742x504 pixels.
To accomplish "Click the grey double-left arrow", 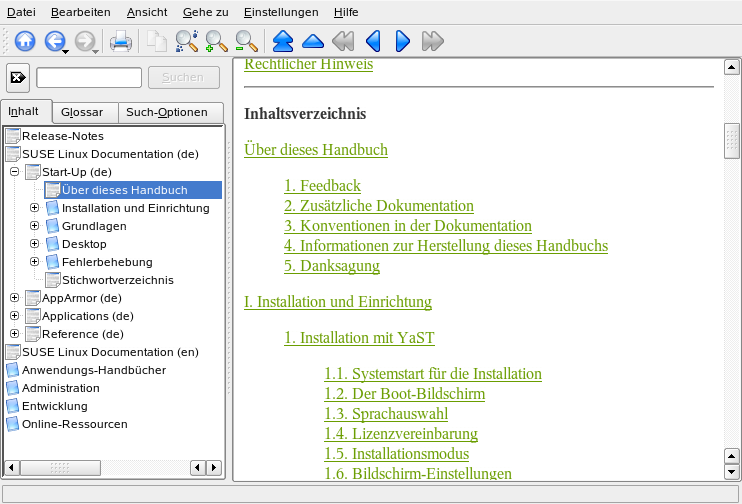I will (343, 41).
